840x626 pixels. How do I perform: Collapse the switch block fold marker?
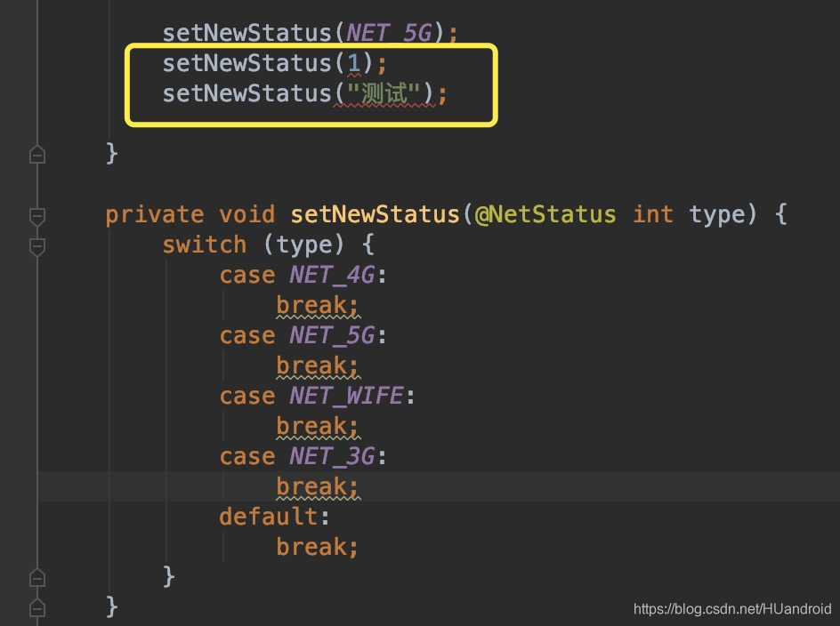[x=37, y=247]
